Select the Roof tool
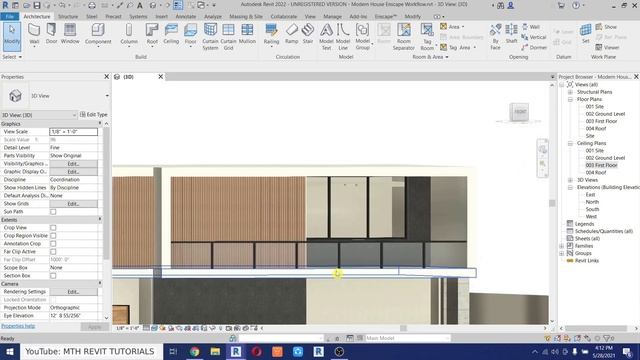The image size is (640, 360). [x=152, y=34]
